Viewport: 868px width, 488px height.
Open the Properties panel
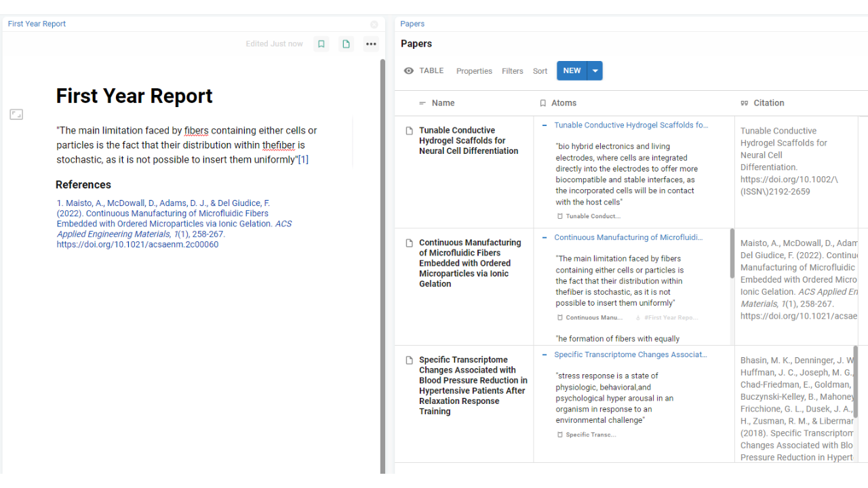474,70
